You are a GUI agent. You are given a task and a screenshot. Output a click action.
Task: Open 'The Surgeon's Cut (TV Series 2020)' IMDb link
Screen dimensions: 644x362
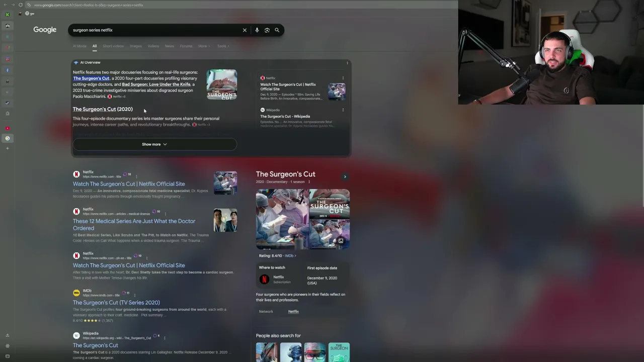(116, 303)
